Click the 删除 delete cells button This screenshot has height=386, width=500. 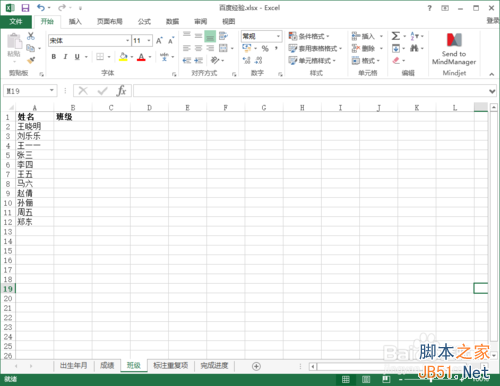[x=363, y=49]
